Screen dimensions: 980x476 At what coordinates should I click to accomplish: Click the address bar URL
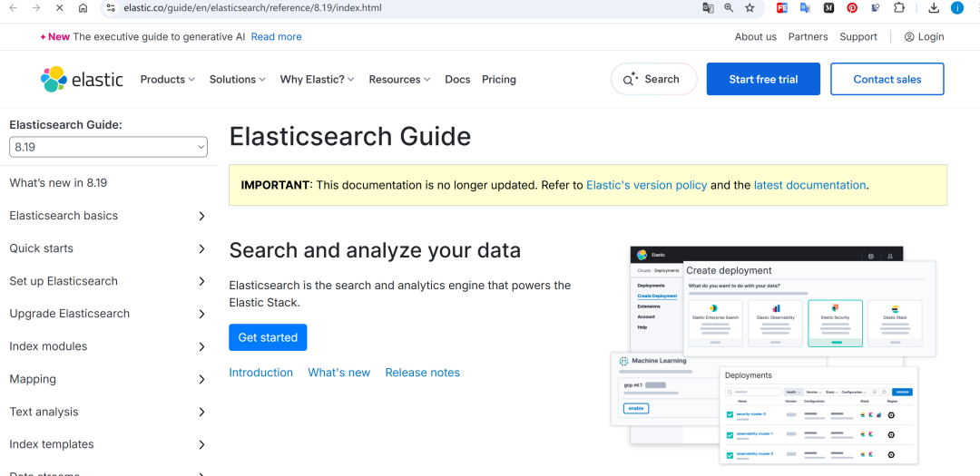(x=252, y=8)
